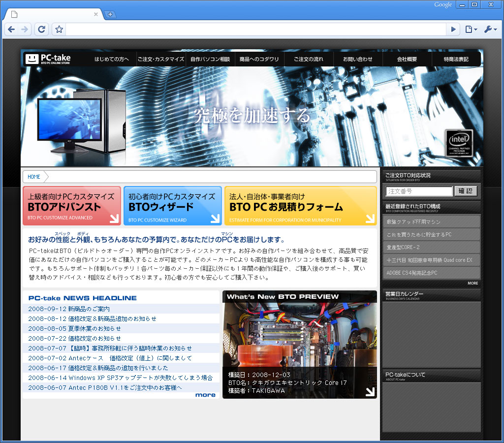The width and height of the screenshot is (504, 443).
Task: Click the Intel Channel Partner badge
Action: coord(459,143)
